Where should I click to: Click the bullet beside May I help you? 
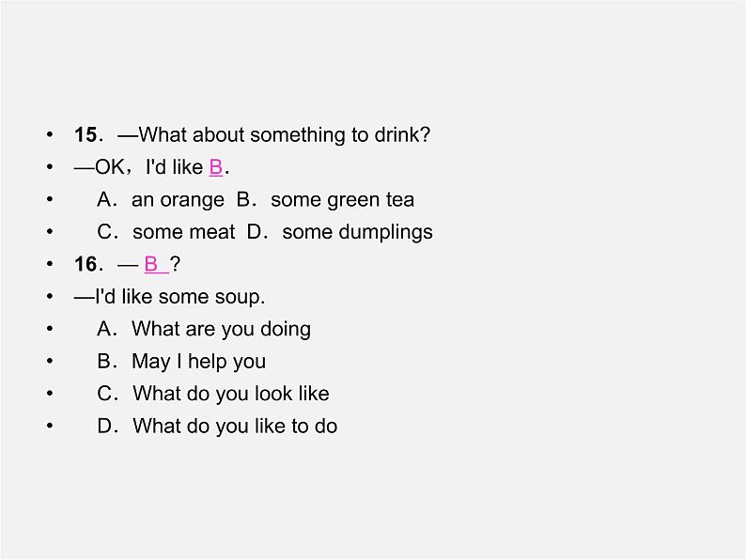click(x=50, y=361)
